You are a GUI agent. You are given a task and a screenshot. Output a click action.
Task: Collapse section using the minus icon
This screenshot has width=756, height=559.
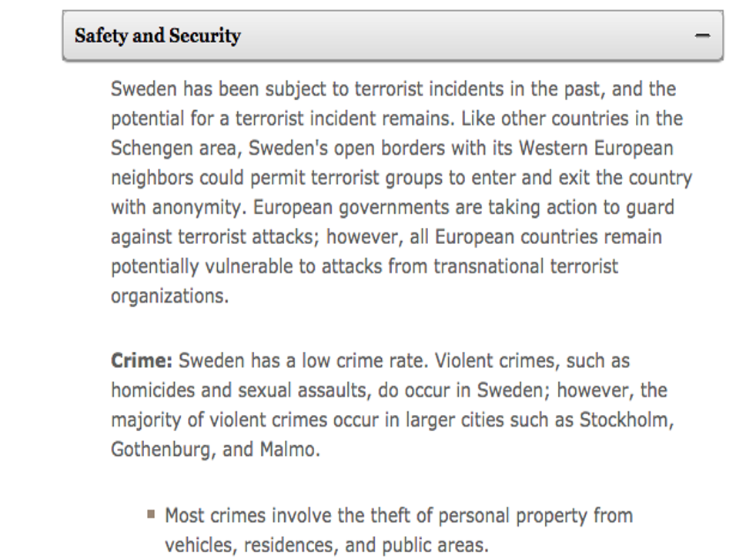point(702,35)
